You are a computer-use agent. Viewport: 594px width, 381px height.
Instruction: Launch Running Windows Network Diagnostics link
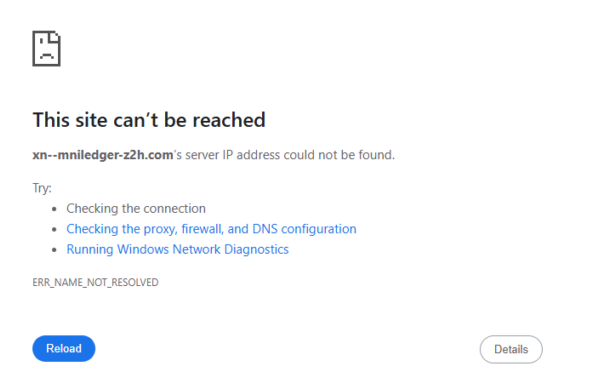(x=178, y=250)
